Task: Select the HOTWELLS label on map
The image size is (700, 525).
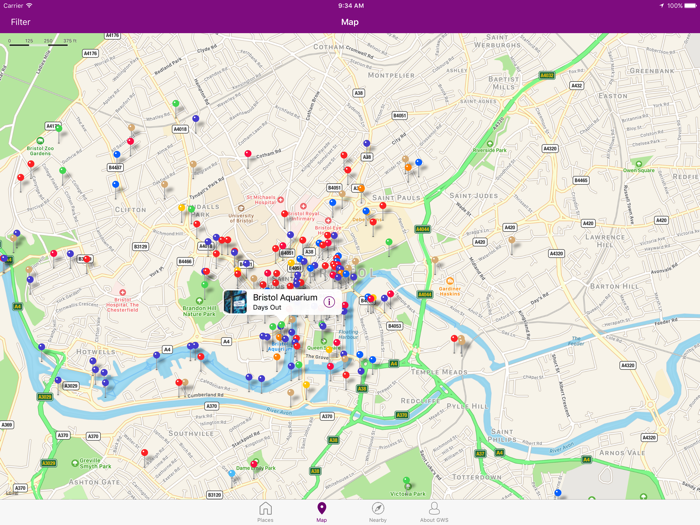Action: (x=96, y=352)
